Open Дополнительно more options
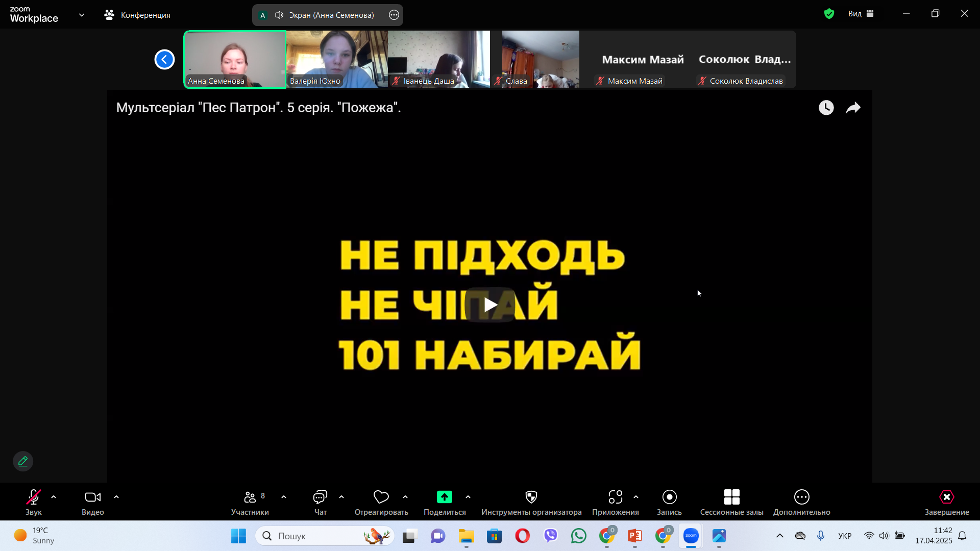Viewport: 980px width, 551px height. (802, 503)
